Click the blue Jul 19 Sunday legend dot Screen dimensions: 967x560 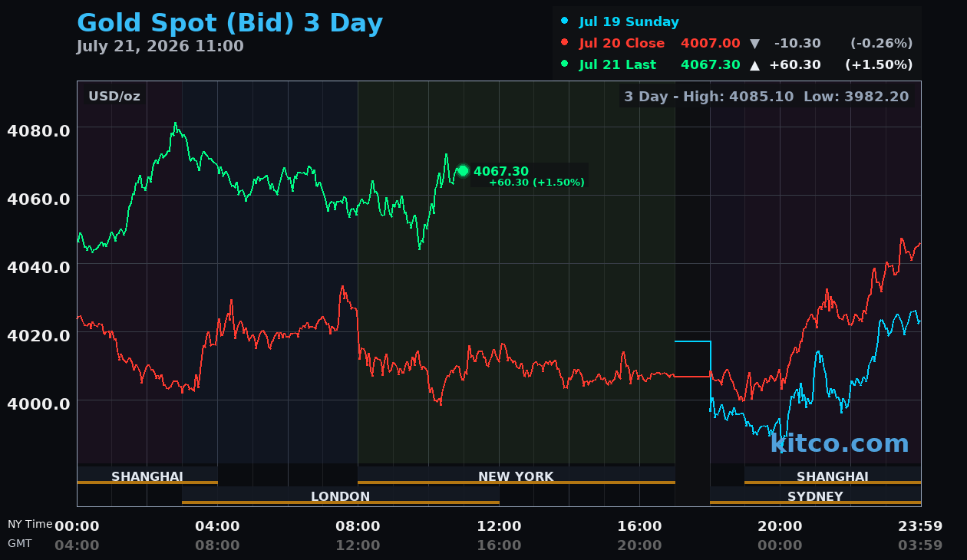565,21
